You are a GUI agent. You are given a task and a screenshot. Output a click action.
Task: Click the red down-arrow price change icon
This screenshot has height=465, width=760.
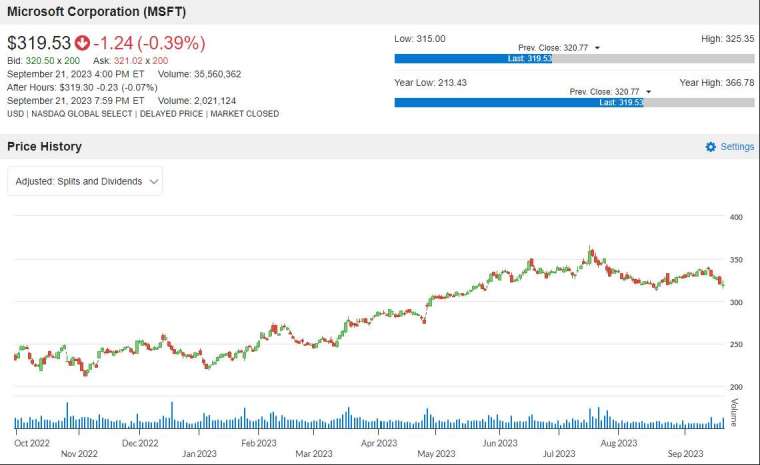(x=82, y=43)
